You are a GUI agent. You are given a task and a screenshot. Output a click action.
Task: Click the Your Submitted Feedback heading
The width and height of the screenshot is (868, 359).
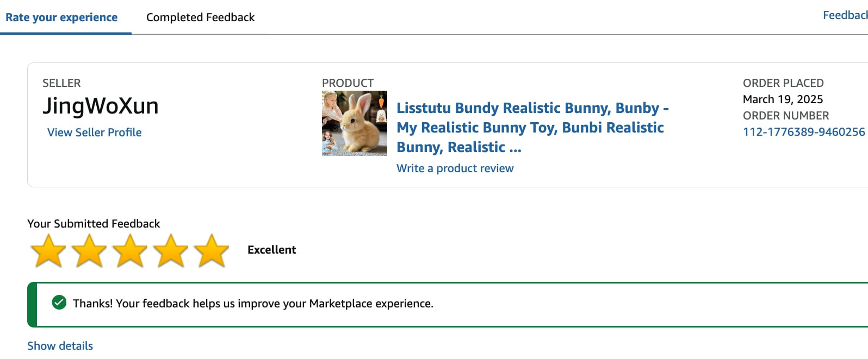[94, 224]
